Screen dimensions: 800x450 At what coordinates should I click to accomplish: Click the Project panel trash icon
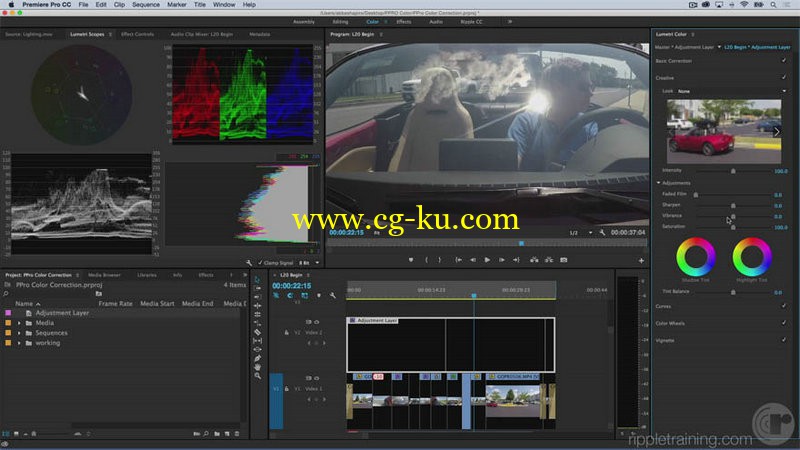(237, 434)
